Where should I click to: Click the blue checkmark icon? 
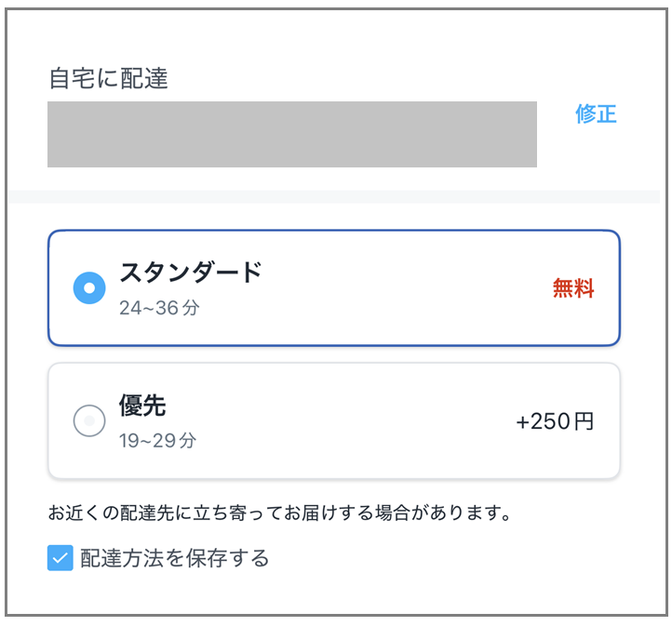(60, 558)
